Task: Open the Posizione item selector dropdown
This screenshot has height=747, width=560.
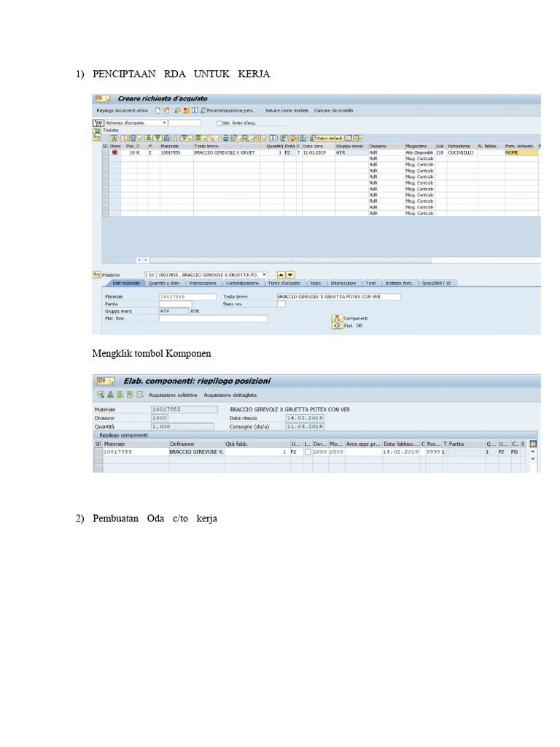Action: coord(264,275)
